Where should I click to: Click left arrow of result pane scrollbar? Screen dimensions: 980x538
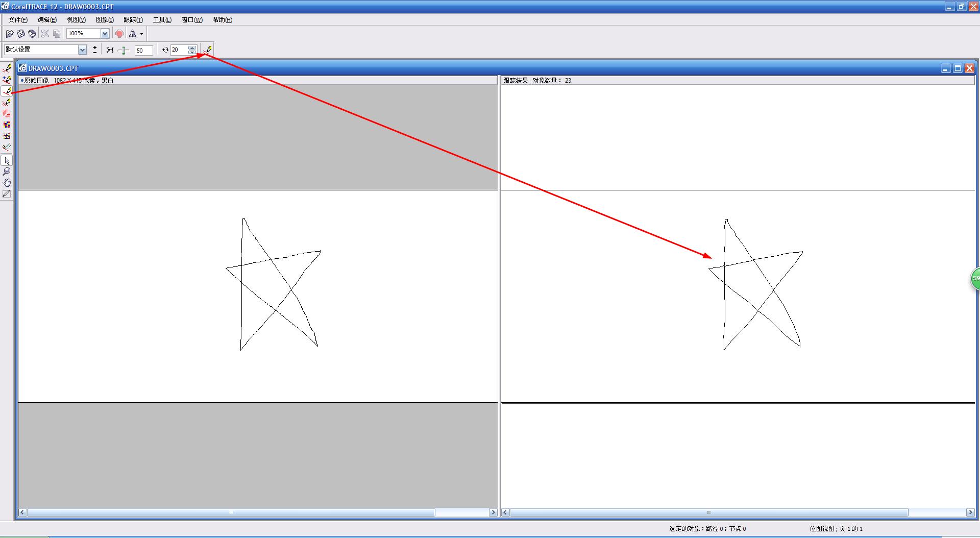tap(505, 512)
